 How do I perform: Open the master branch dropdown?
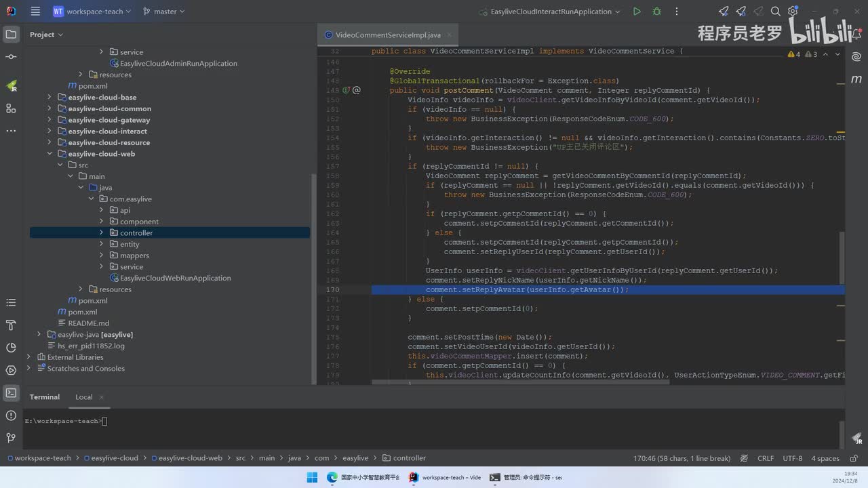click(x=164, y=12)
